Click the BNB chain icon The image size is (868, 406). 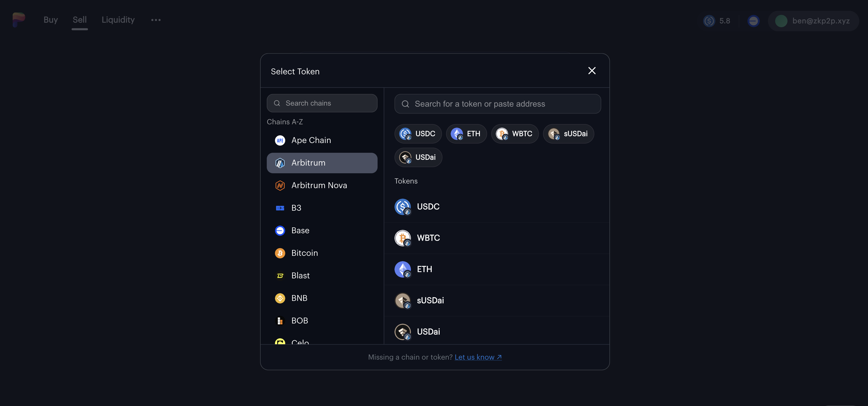coord(280,298)
